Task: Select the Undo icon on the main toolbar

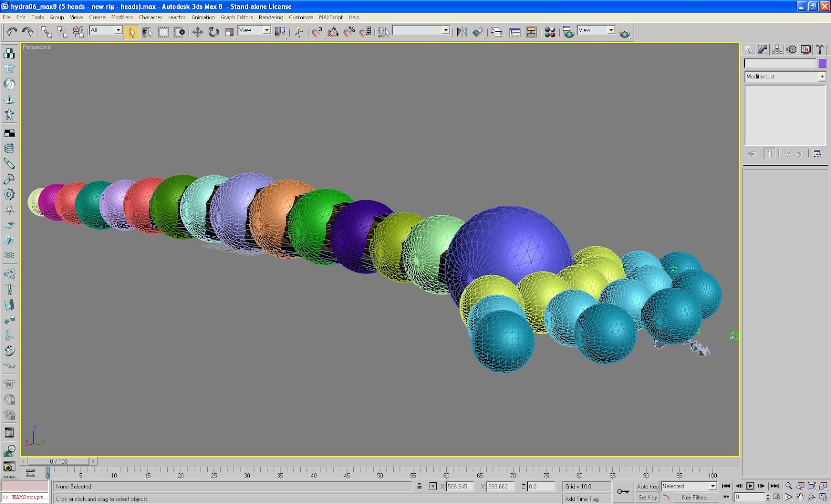Action: pos(13,32)
